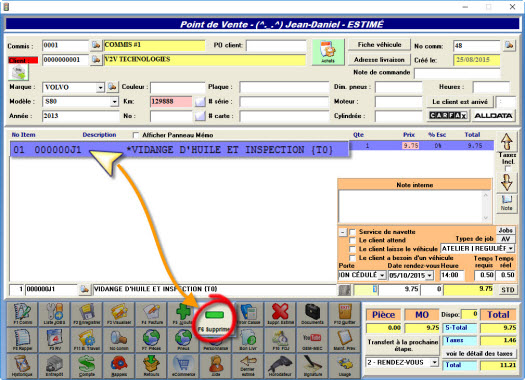Open the Tiroir Caisse icon
Viewport: 525px width, 380px height.
[249, 314]
